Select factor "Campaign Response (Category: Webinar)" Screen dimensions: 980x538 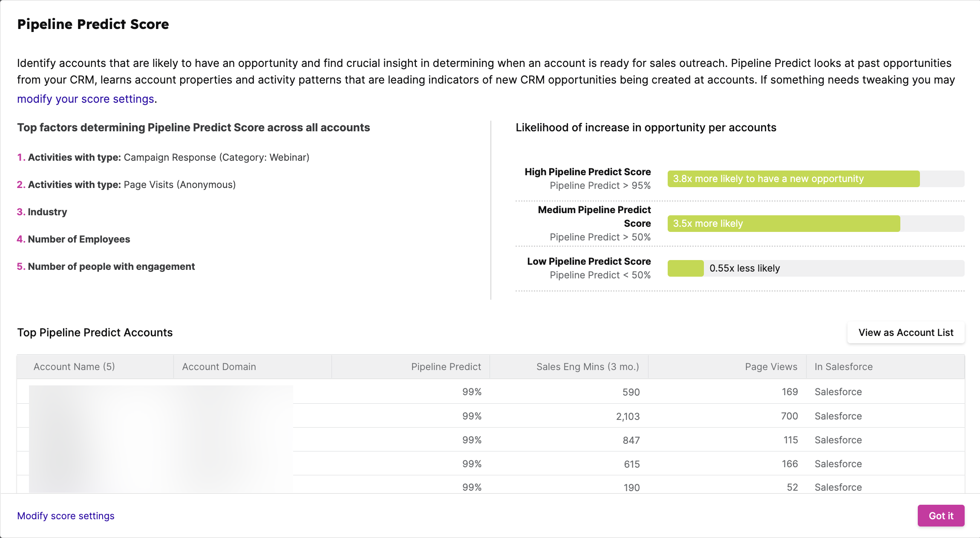pyautogui.click(x=216, y=157)
